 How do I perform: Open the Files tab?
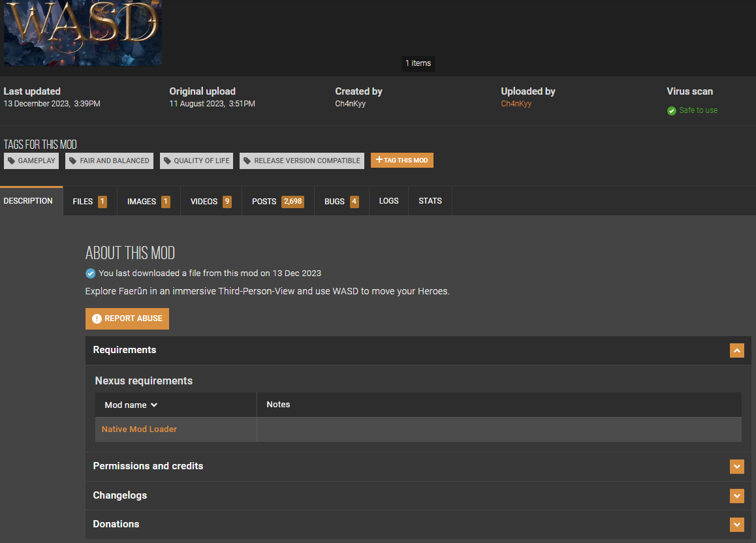tap(89, 202)
